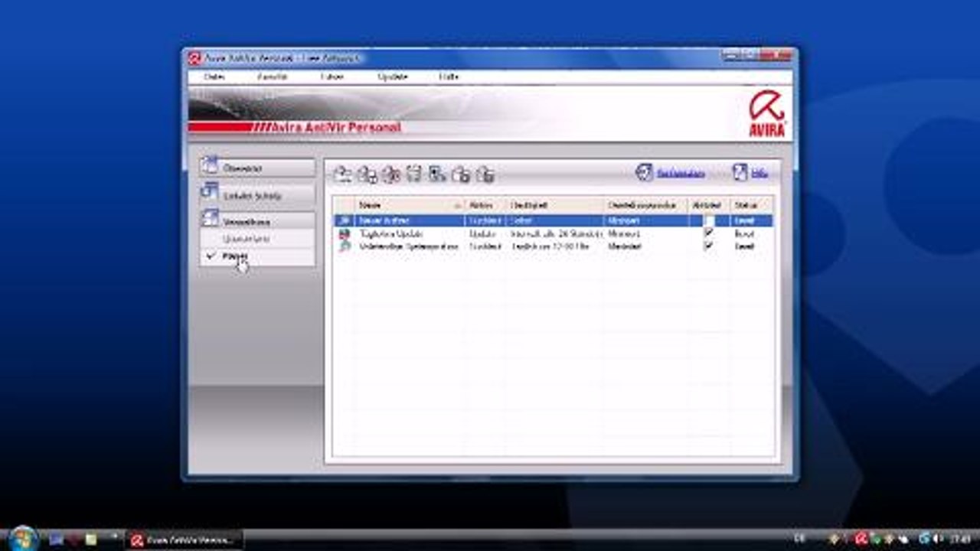Open the Windows Start orb

coord(21,538)
